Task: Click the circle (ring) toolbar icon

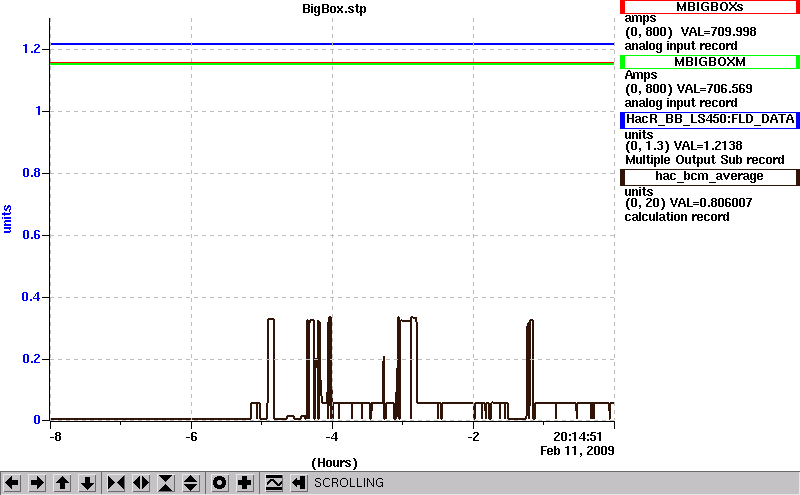Action: click(x=219, y=483)
